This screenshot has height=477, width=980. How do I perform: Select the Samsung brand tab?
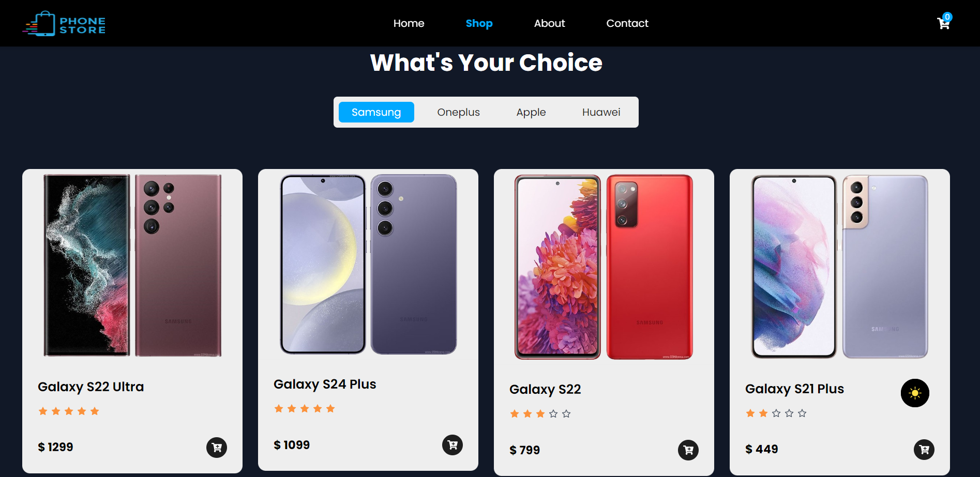point(376,112)
